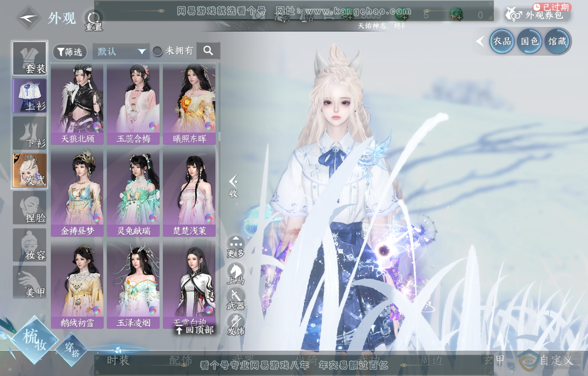Screen dimensions: 588x376
Task: Toggle the 武器 weapon display icon
Action: click(236, 299)
